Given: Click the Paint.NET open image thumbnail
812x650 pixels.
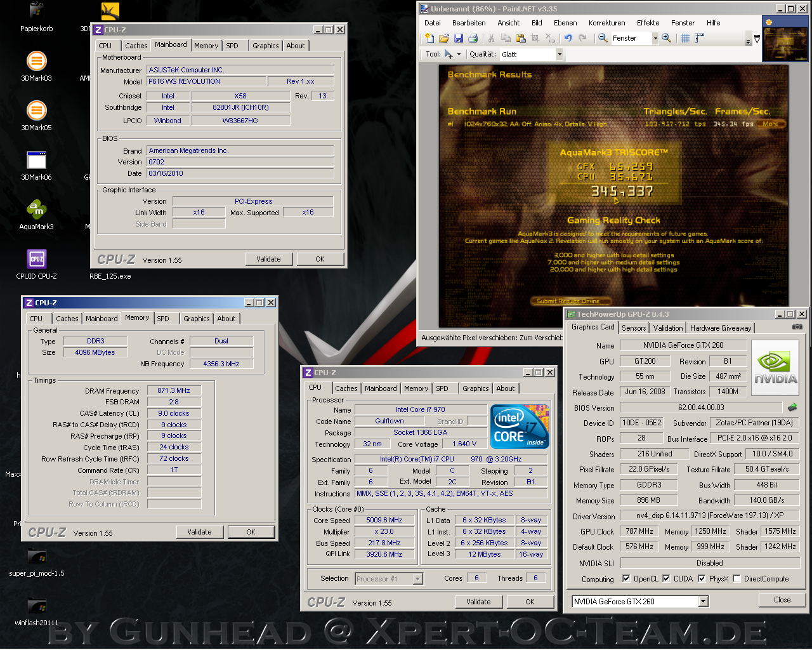Looking at the screenshot, I should 785,38.
